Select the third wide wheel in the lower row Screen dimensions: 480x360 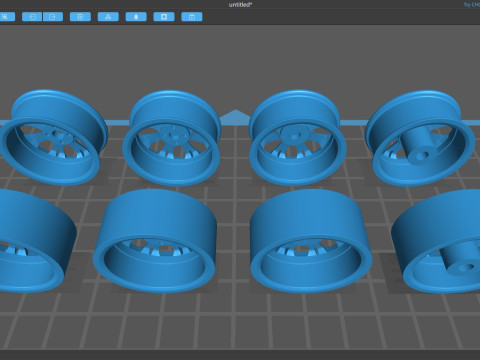311,241
